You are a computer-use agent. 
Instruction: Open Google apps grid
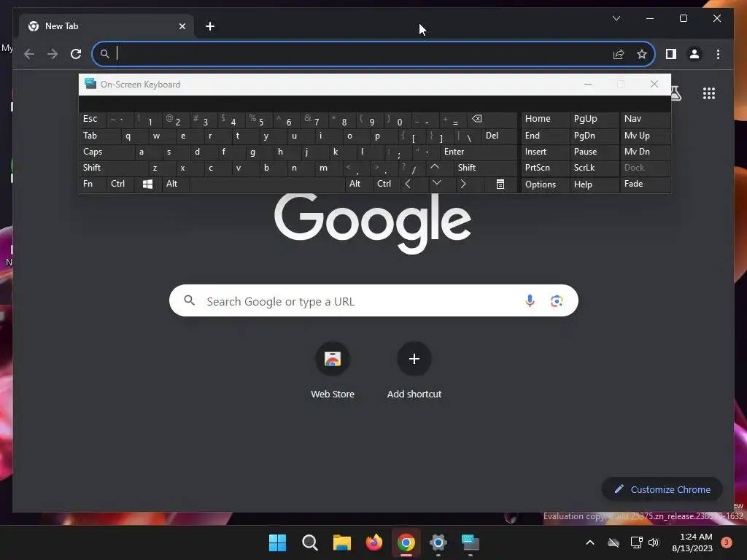click(709, 93)
